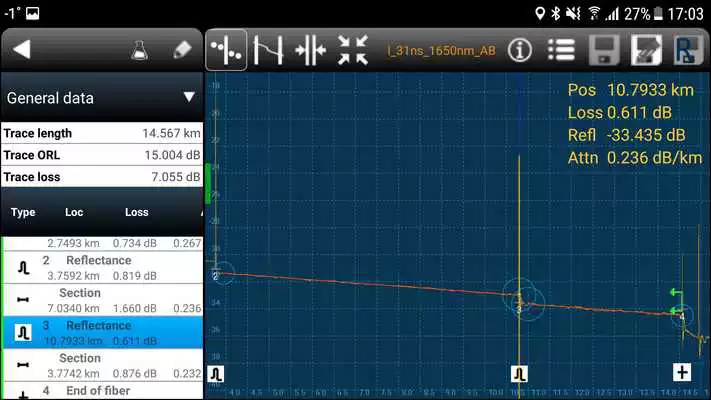The width and height of the screenshot is (711, 400).
Task: Tap the file name l_31ns_1650nm_AB
Action: 441,50
